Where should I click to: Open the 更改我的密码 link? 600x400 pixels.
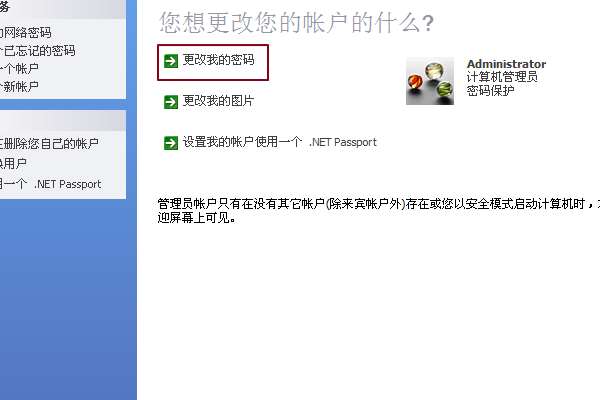(x=218, y=60)
